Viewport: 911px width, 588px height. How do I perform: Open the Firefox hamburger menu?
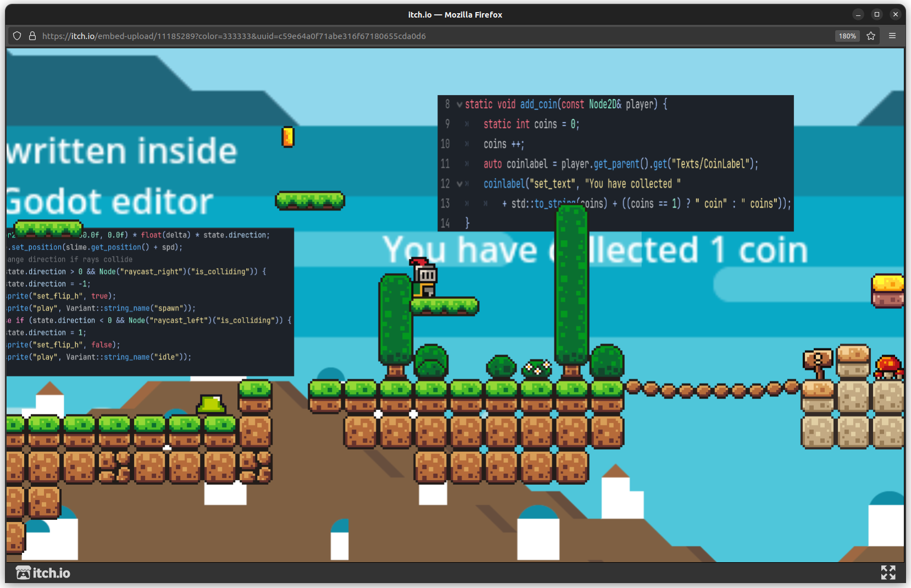coord(892,36)
